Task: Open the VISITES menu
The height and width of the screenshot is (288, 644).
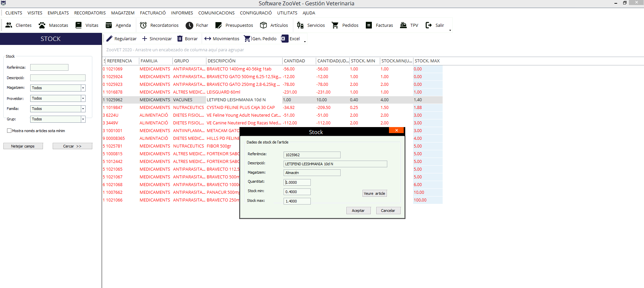Action: [x=35, y=13]
